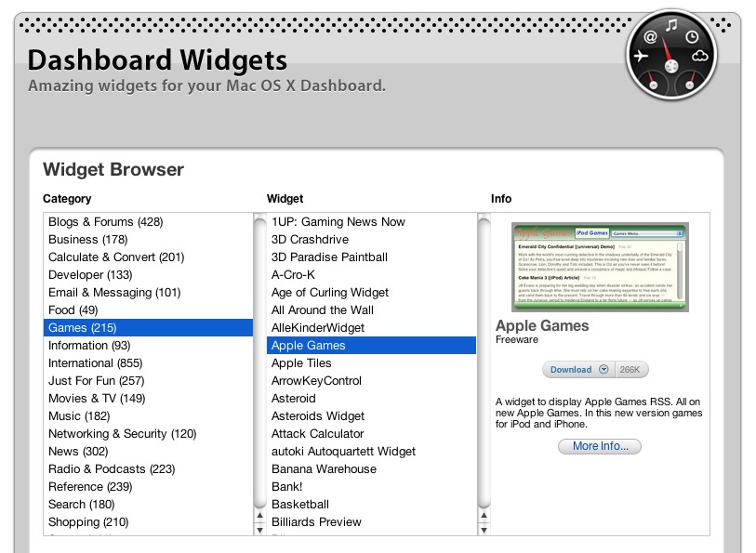Open the More Info... button
756x553 pixels.
[x=600, y=446]
